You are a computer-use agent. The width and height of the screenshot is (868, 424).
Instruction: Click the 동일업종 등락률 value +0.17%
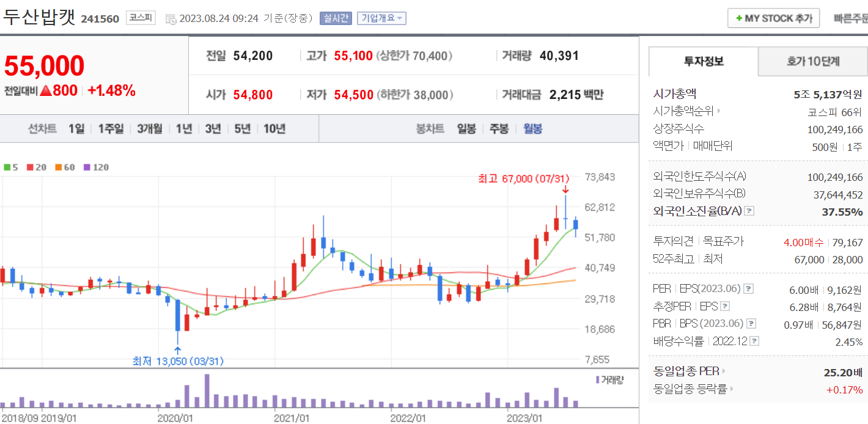pos(845,390)
